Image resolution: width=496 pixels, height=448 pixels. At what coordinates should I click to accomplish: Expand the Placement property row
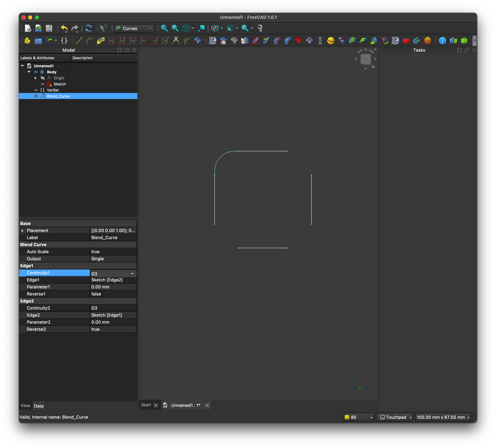tap(22, 231)
